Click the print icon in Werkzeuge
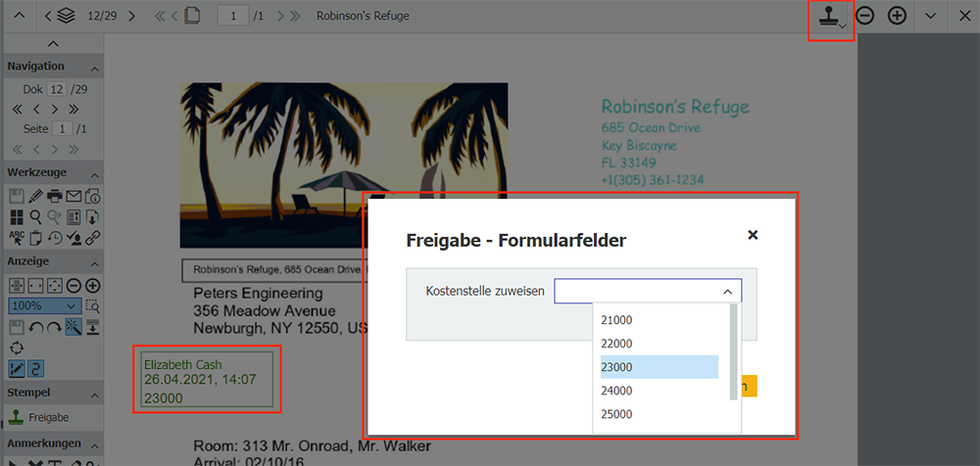Image resolution: width=980 pixels, height=466 pixels. point(55,197)
